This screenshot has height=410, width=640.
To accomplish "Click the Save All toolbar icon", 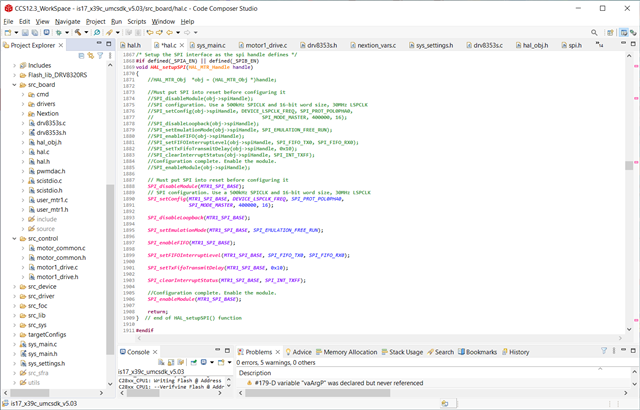I will click(x=35, y=33).
